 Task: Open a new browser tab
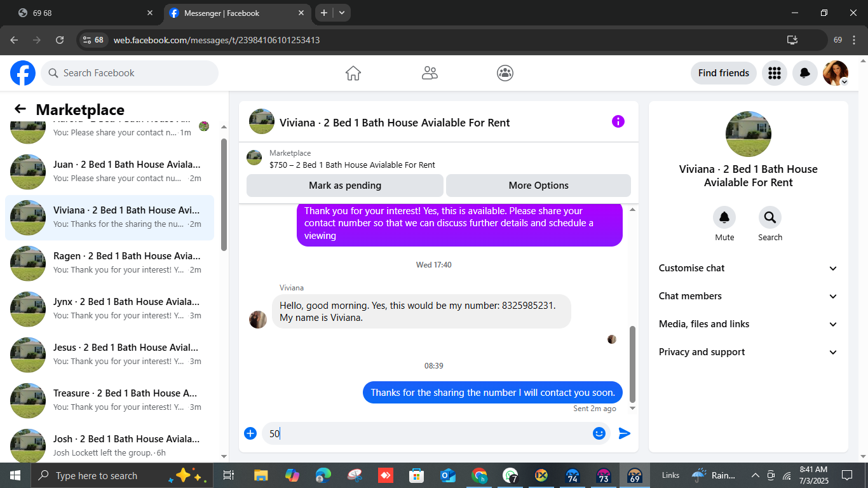click(324, 13)
